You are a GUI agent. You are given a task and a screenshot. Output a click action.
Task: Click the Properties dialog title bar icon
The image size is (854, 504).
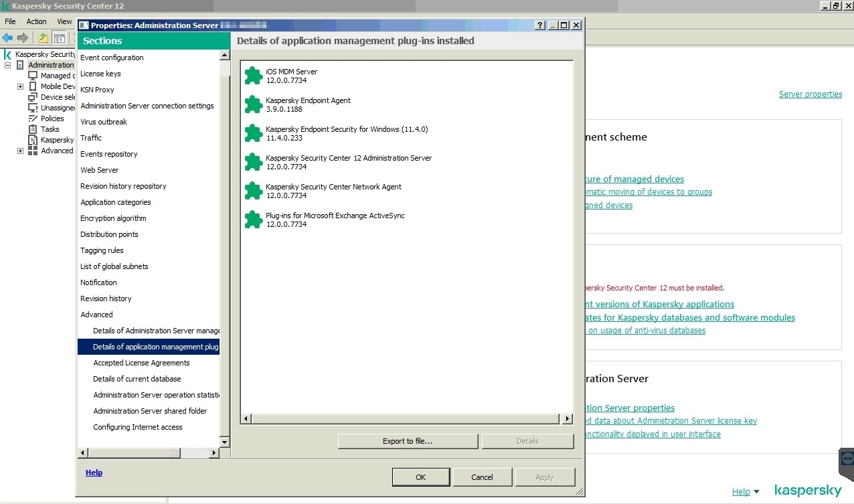point(84,25)
